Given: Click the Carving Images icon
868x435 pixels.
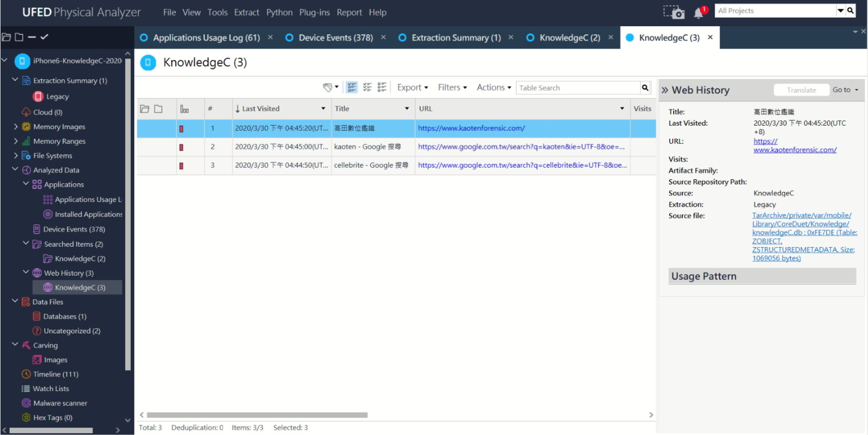Looking at the screenshot, I should [x=37, y=360].
